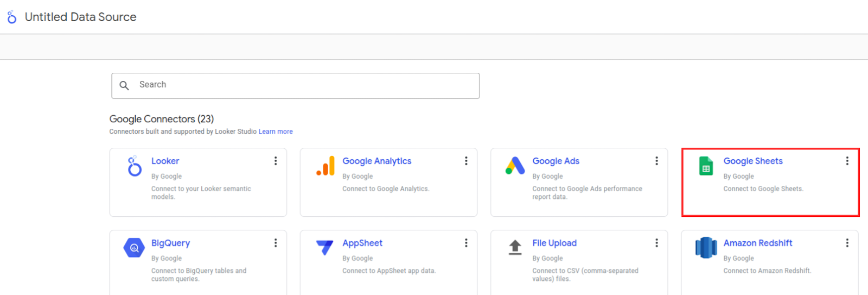The image size is (868, 295).
Task: Click the BigQuery hexagon icon
Action: click(x=134, y=248)
